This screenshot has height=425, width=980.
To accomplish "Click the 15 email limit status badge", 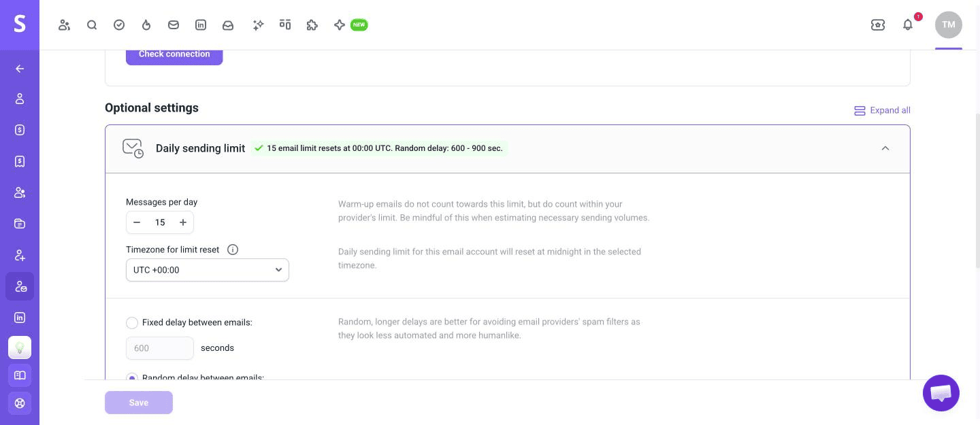I will click(379, 148).
